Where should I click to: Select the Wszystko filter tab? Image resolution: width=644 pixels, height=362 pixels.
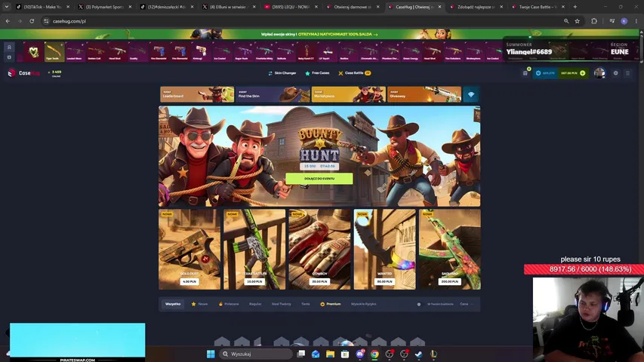[x=173, y=304]
